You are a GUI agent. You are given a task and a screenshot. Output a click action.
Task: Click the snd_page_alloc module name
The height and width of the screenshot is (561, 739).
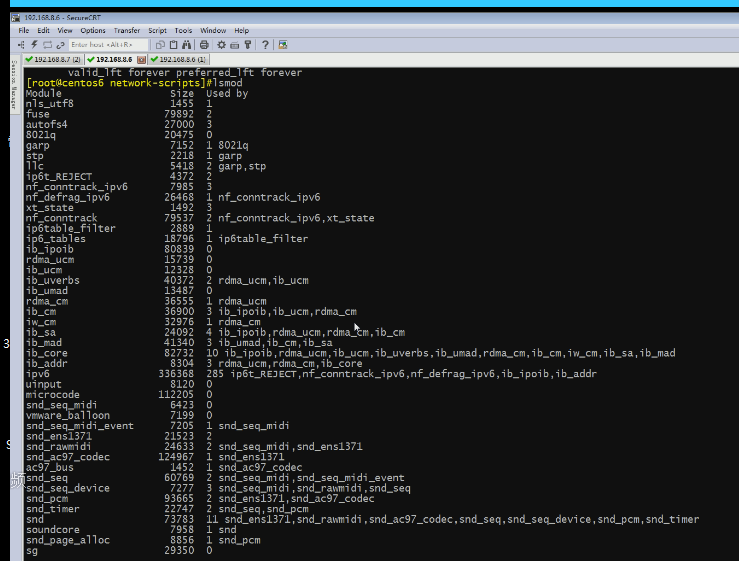pos(67,539)
